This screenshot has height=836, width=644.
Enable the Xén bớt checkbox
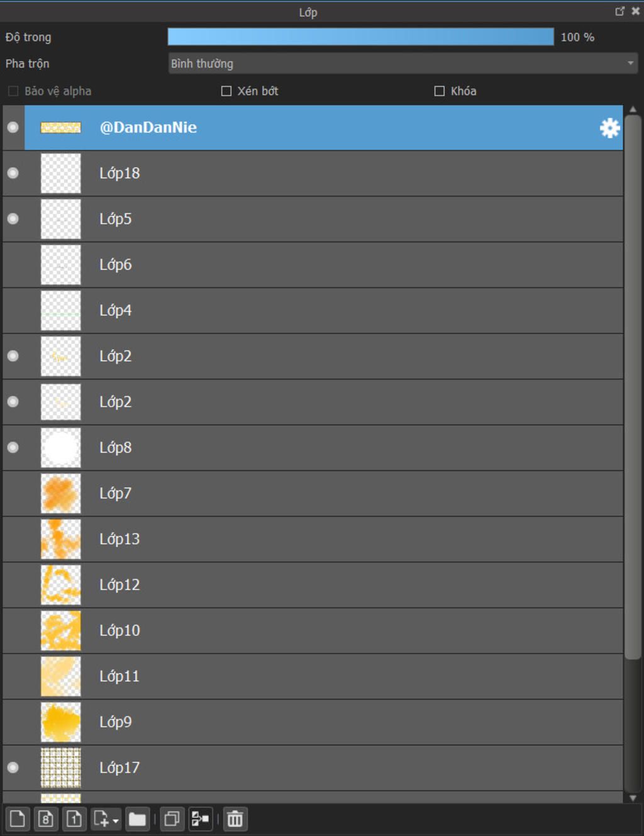pyautogui.click(x=226, y=91)
